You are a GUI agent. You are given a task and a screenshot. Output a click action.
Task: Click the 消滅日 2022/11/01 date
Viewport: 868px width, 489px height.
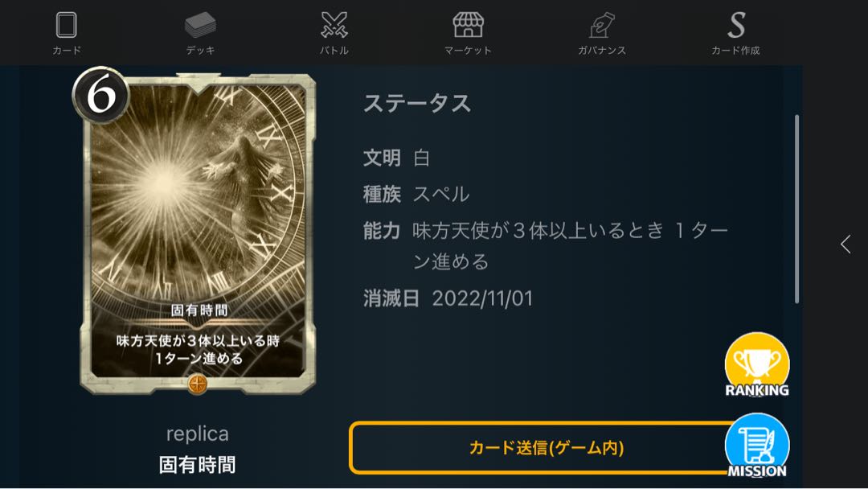[x=481, y=298]
